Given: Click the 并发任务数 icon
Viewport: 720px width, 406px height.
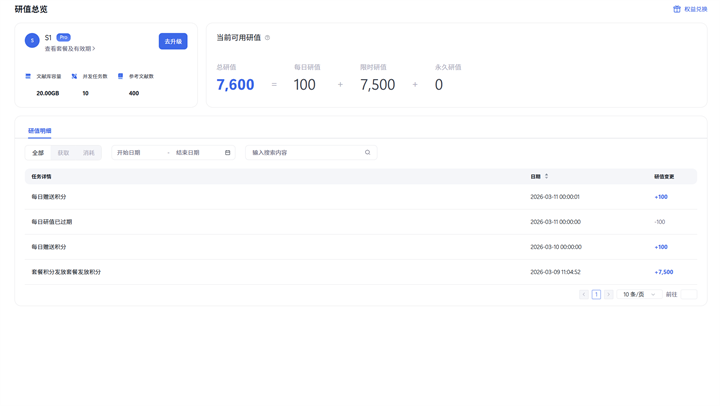Looking at the screenshot, I should (74, 76).
